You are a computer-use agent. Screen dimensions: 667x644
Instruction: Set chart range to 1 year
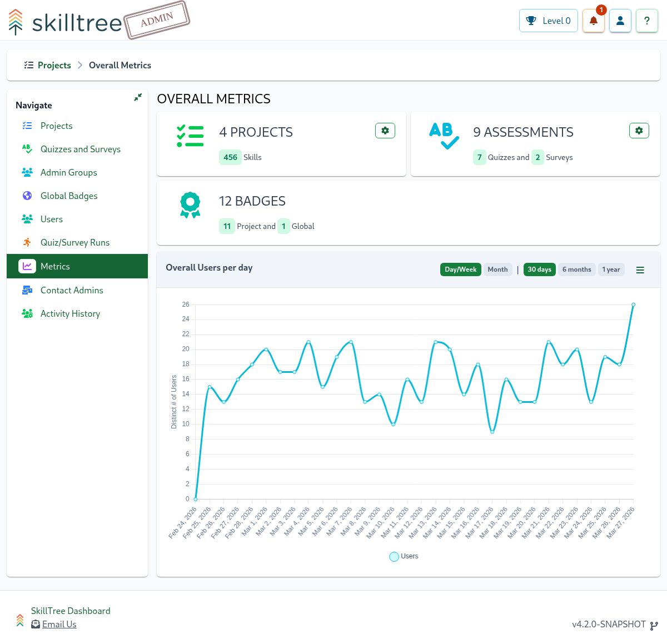(611, 269)
